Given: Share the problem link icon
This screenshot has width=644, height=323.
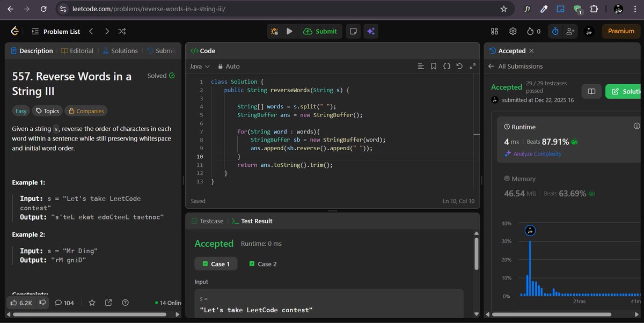Looking at the screenshot, I should 108,303.
